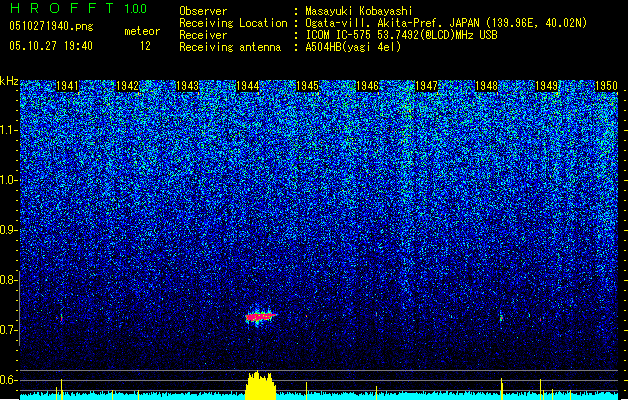The image size is (629, 400).
Task: Click the 1948 time marker
Action: click(x=487, y=86)
